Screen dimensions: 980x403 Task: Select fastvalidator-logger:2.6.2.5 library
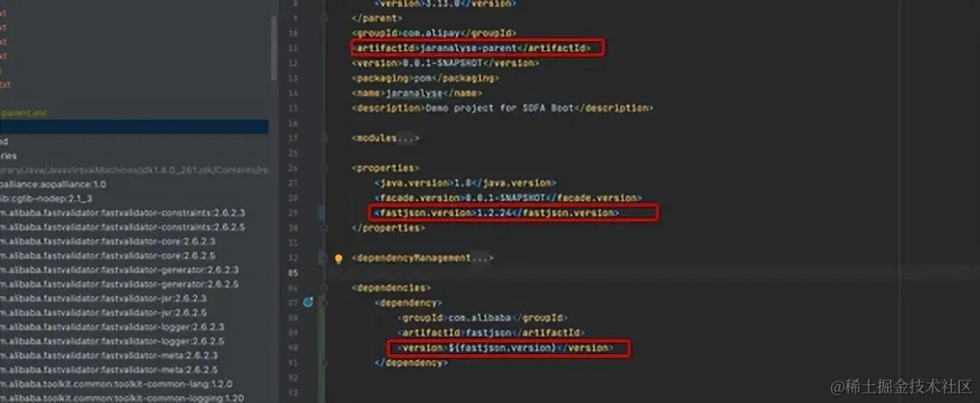112,341
